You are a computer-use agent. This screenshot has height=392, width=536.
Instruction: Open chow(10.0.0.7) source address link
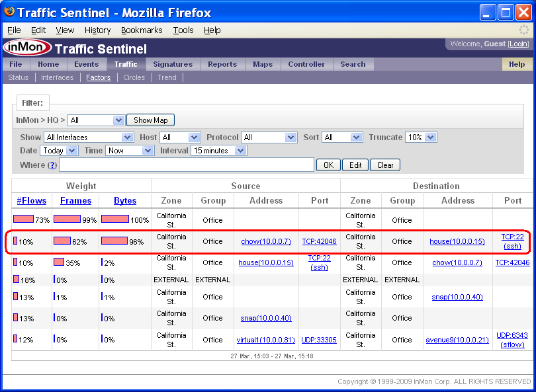pos(266,241)
